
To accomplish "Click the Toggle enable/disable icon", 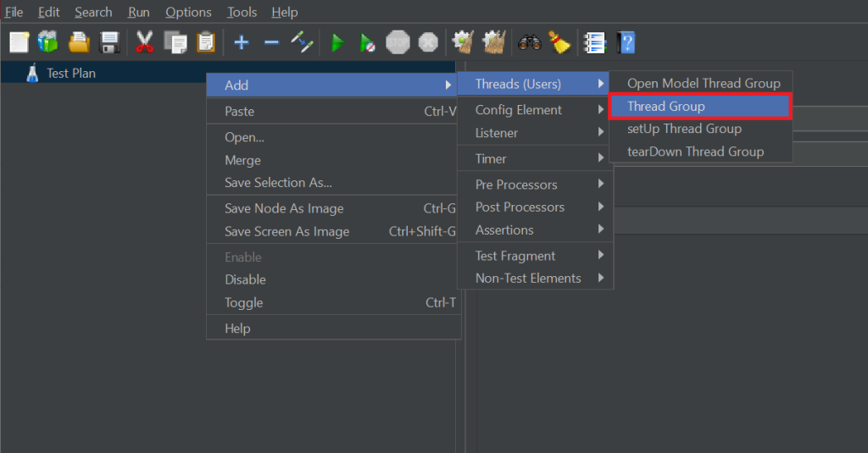I will [x=303, y=42].
